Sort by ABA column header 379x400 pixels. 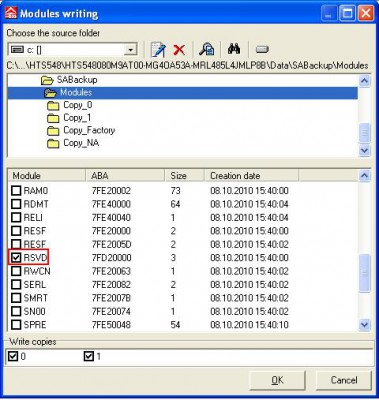[125, 176]
